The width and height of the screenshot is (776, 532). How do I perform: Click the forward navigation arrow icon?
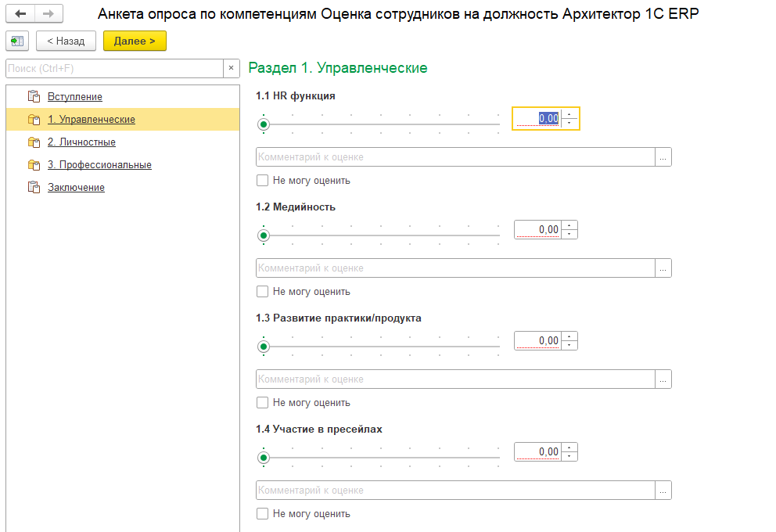click(48, 14)
